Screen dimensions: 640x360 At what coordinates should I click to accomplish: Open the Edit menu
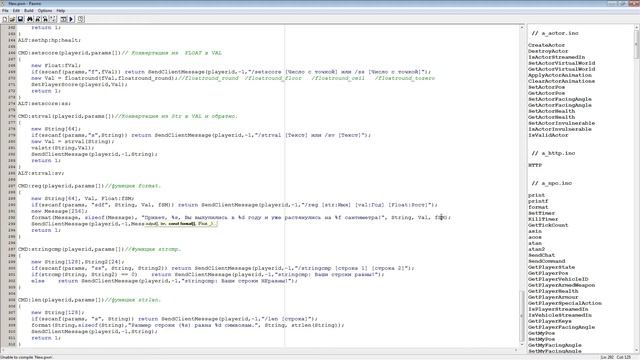(x=16, y=11)
